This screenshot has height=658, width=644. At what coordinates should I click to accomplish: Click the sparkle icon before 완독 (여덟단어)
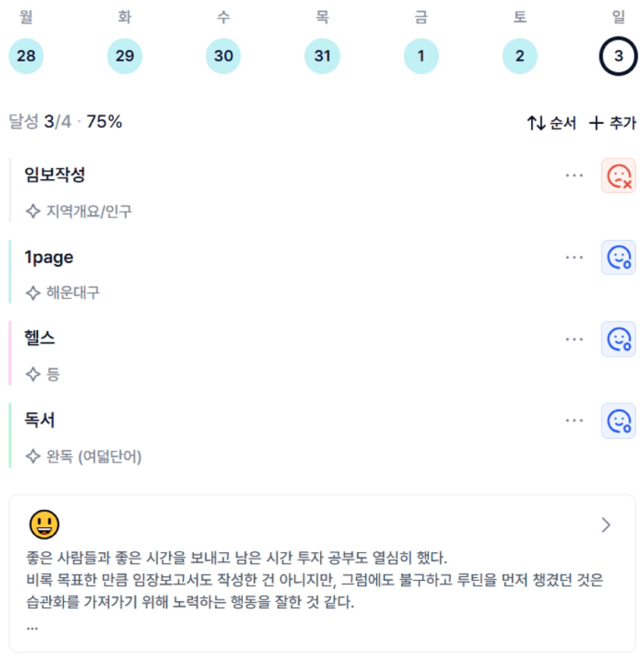click(x=33, y=456)
